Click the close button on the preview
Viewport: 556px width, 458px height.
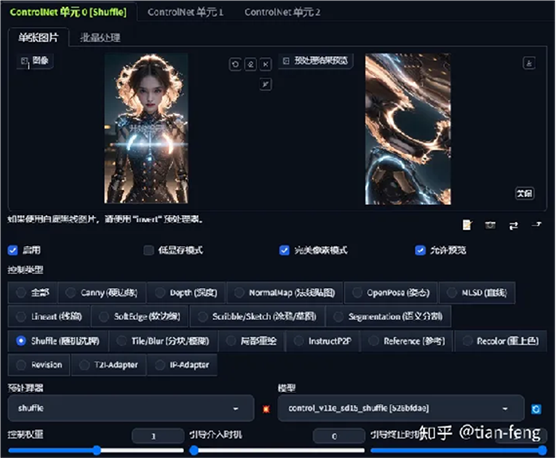click(x=524, y=194)
